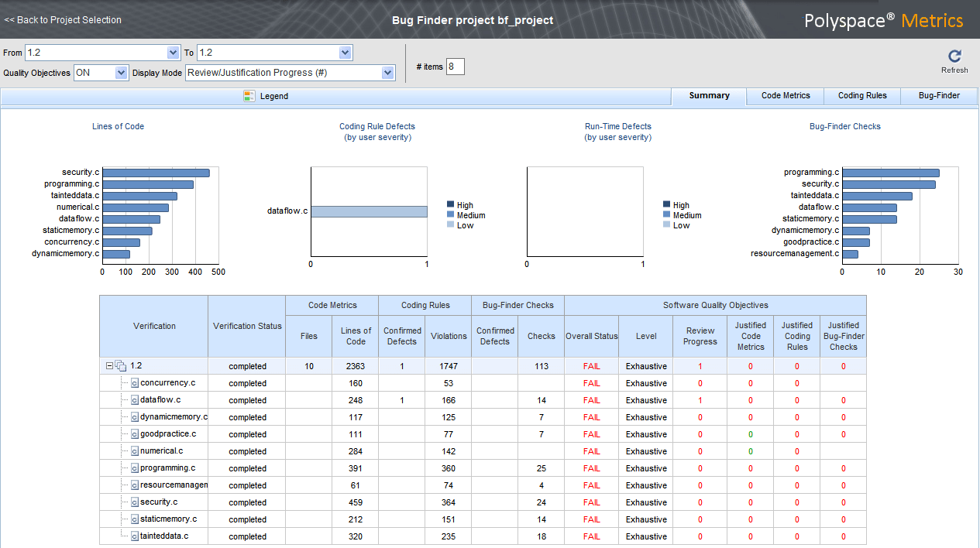Click the Exhaustive level for staticmemory.c
The height and width of the screenshot is (548, 980).
[x=646, y=519]
